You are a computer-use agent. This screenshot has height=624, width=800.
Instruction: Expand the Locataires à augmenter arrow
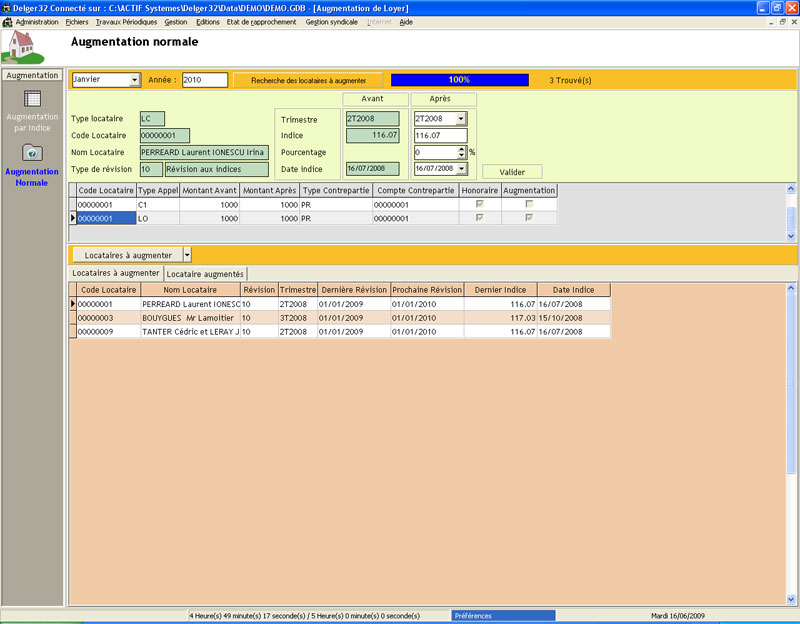point(187,255)
